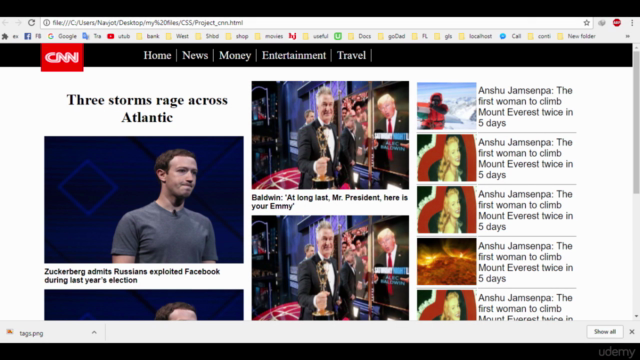Click the grey extension icon beside the star
This screenshot has width=640, height=360.
[x=602, y=23]
